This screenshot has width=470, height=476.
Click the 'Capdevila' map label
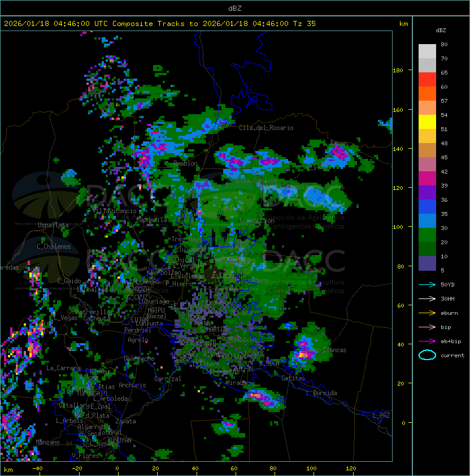(152, 220)
